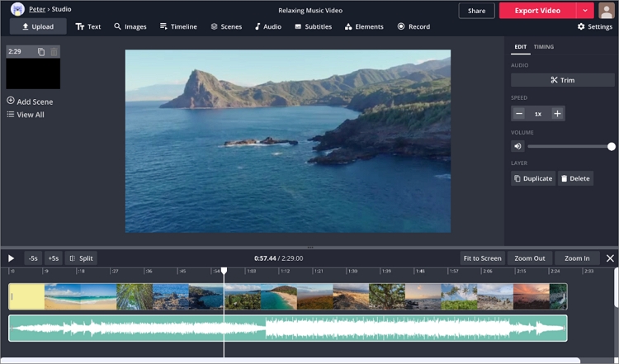Select the orange sunset clip thumbnail in the video track

click(532, 296)
